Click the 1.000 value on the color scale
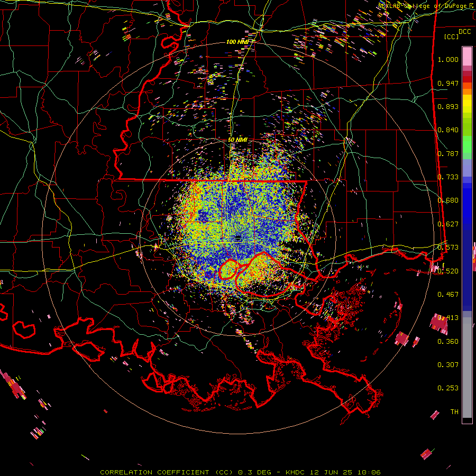The image size is (476, 476). click(448, 59)
